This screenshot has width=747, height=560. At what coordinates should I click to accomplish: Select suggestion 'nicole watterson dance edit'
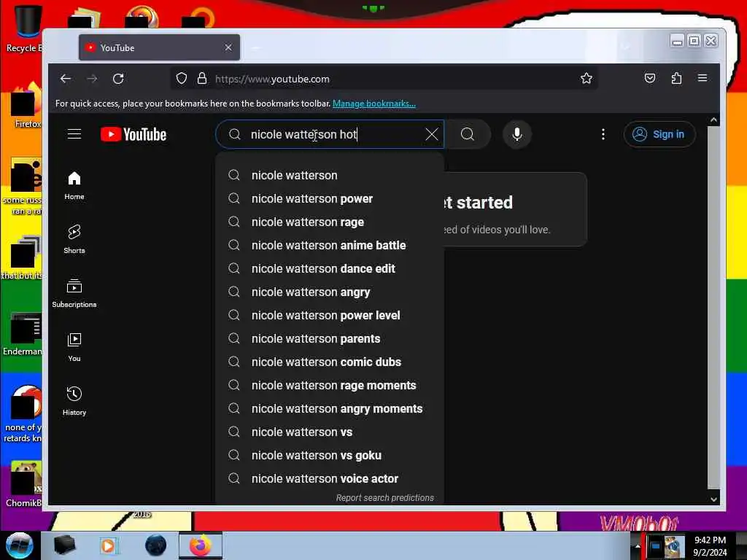pos(330,268)
